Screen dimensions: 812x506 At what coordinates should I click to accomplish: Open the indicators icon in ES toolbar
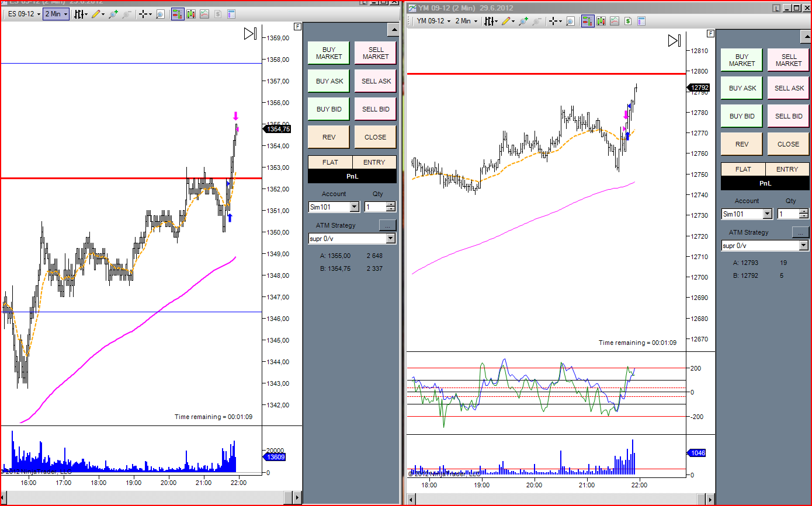click(x=204, y=14)
